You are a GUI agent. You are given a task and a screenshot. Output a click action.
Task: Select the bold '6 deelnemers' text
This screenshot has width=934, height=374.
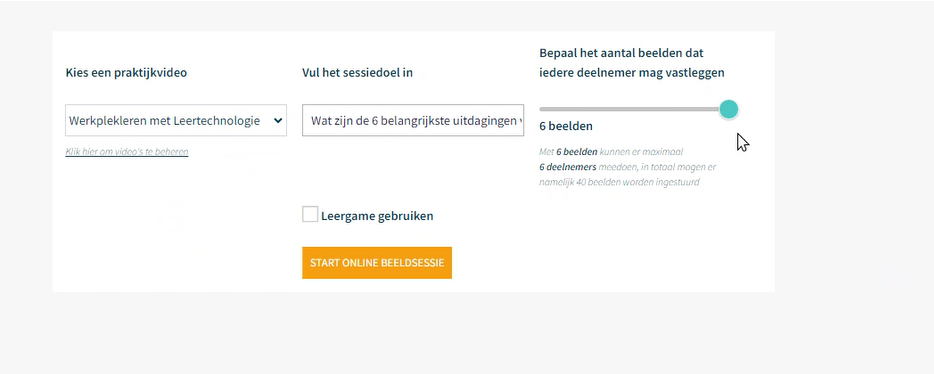pos(568,167)
